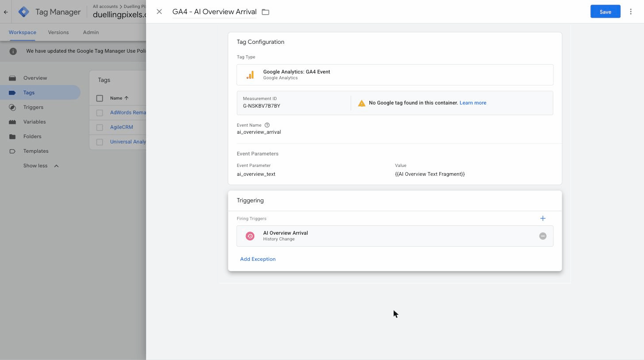Check the AgileCRM row checkbox
Screen dimensions: 644x360
pyautogui.click(x=100, y=128)
